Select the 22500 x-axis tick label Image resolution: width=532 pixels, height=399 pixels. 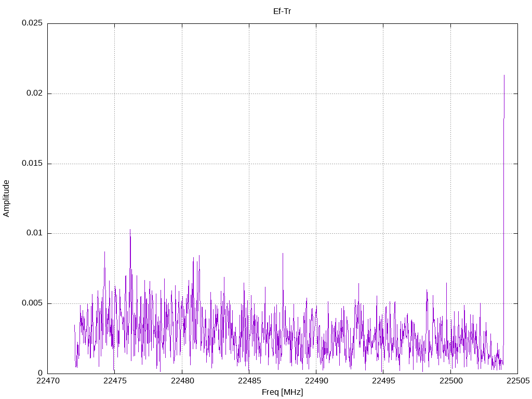[450, 381]
